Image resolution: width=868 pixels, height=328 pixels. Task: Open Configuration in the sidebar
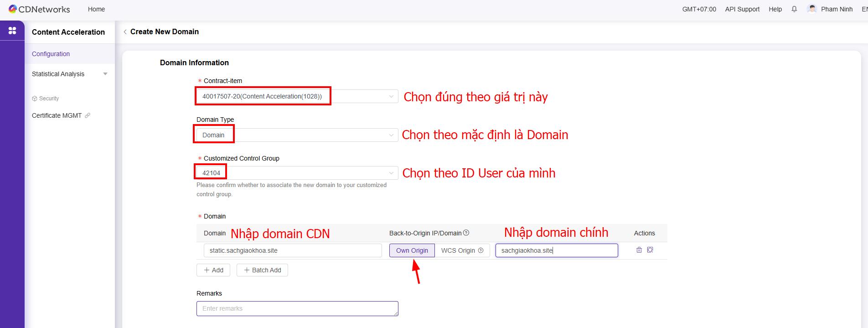click(x=51, y=54)
